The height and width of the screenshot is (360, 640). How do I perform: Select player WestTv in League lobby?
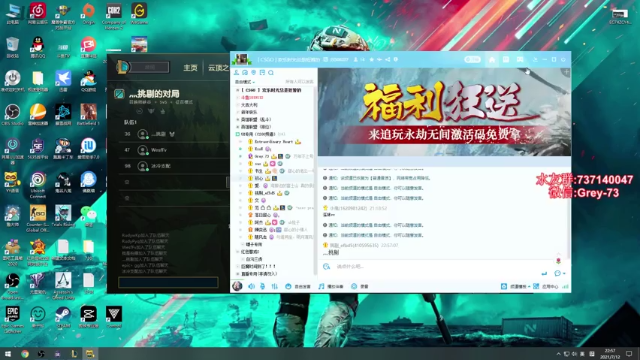tap(159, 150)
